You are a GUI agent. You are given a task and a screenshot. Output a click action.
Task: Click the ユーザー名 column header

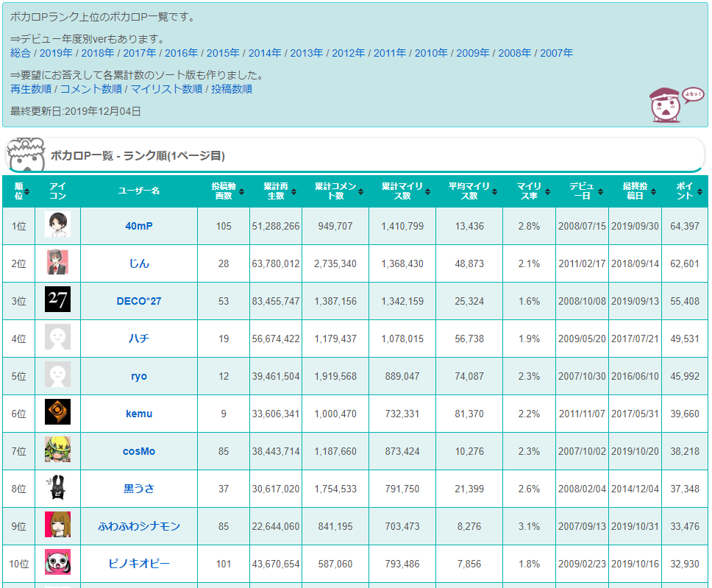click(x=139, y=191)
